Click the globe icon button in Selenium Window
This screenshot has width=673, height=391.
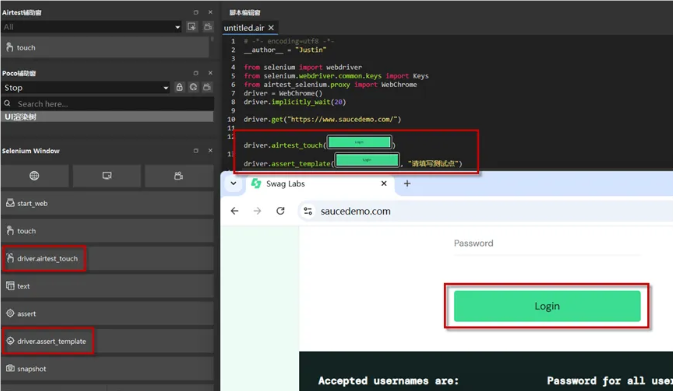click(34, 176)
